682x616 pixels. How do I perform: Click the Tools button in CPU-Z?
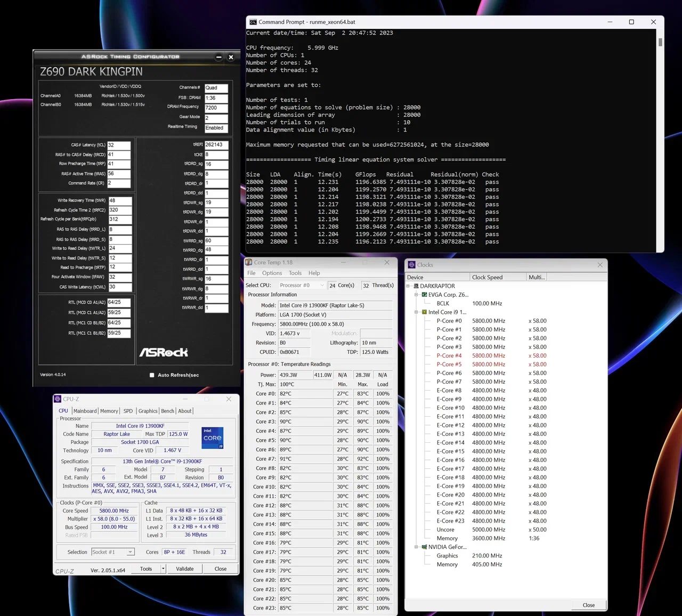(146, 569)
